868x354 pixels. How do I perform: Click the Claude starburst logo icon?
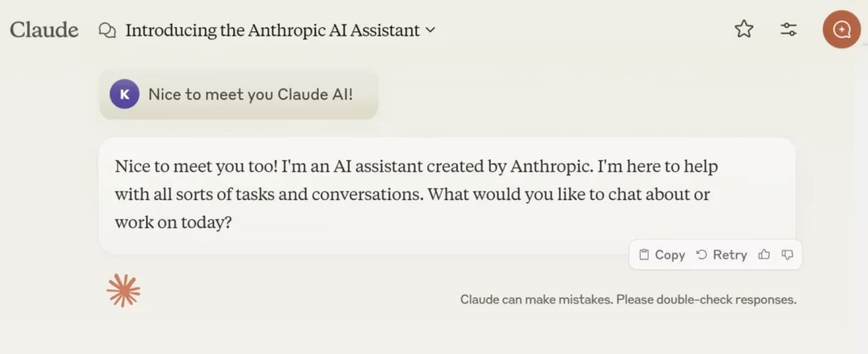point(123,290)
